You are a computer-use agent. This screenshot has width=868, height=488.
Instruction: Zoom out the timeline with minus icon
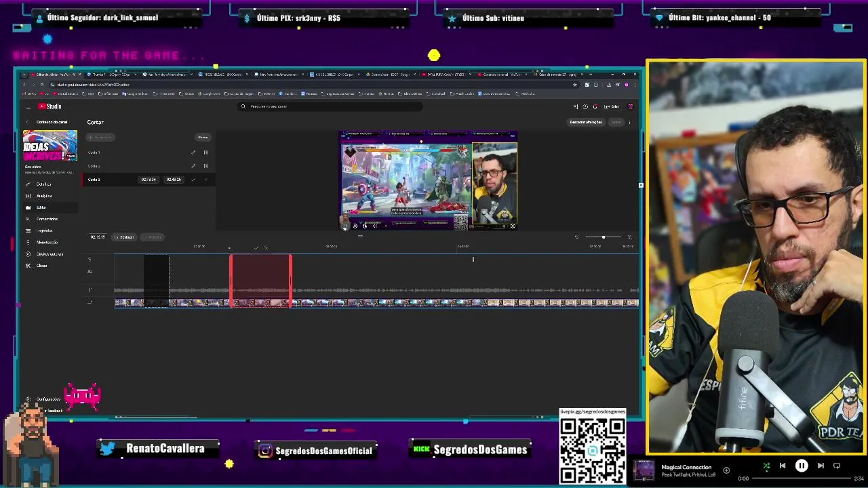[x=577, y=237]
